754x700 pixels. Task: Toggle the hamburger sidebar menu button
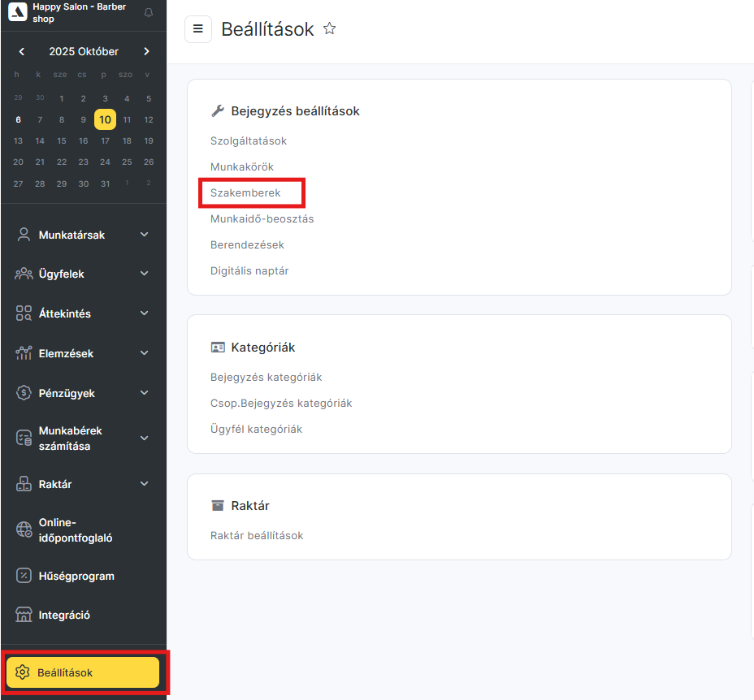coord(198,28)
